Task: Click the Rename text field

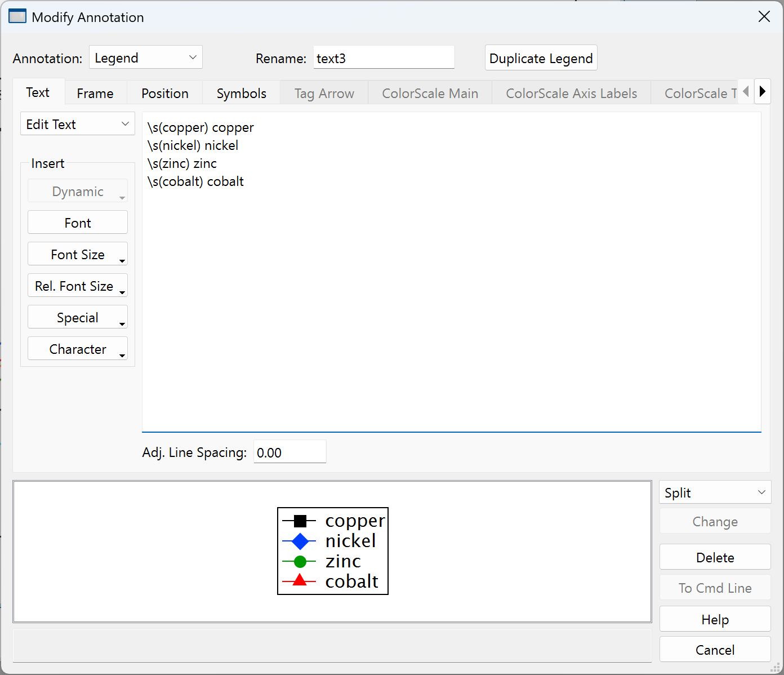Action: click(384, 58)
